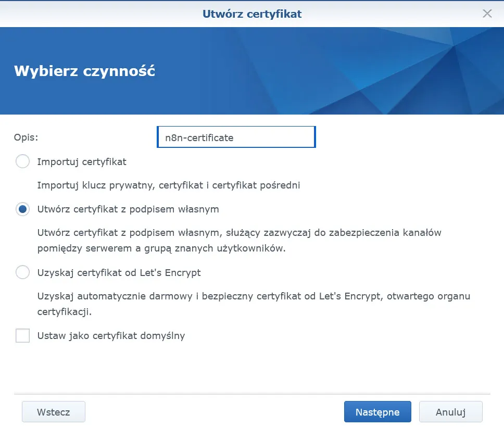Click the Opis: field label
Viewport: 504px width, 427px height.
pos(26,137)
